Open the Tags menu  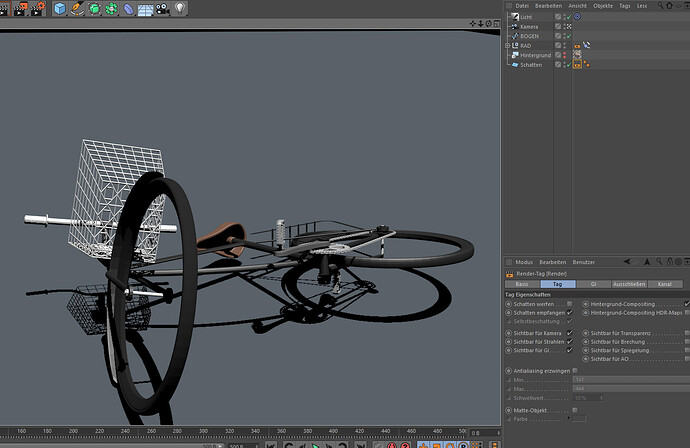pos(624,6)
